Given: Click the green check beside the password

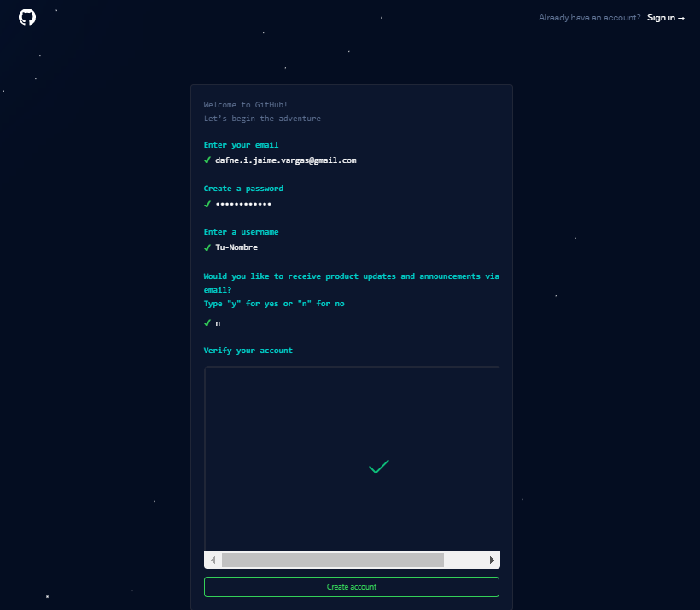Looking at the screenshot, I should pyautogui.click(x=207, y=204).
